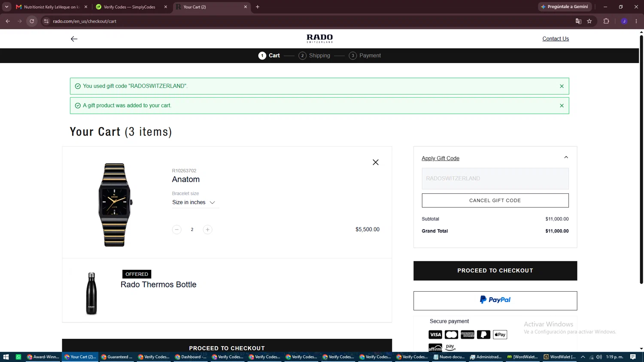Open the RADO Switzerland logo homepage
This screenshot has width=644, height=362.
coord(319,39)
